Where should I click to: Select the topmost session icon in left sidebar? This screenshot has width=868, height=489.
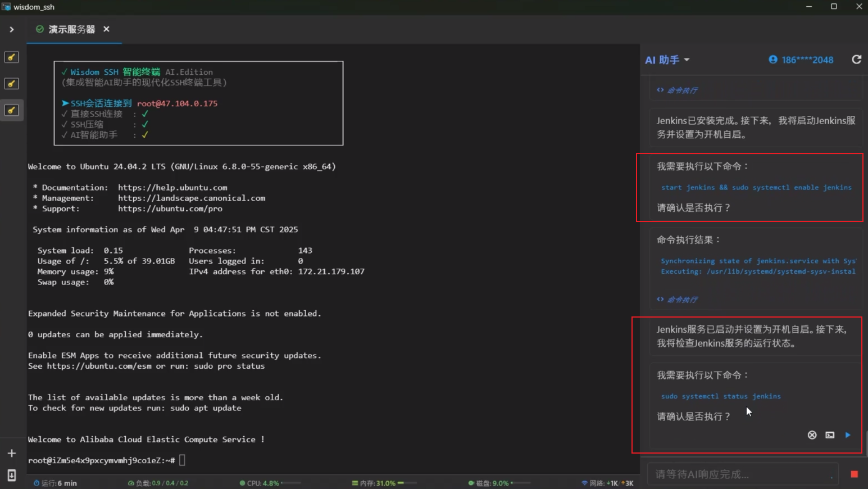pyautogui.click(x=12, y=57)
